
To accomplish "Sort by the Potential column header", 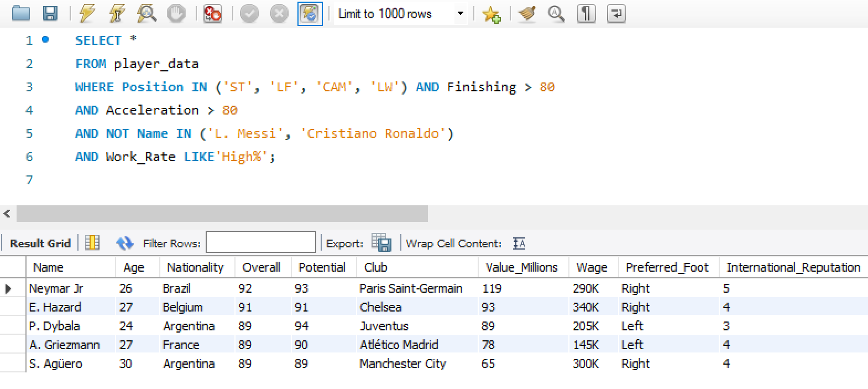I will pyautogui.click(x=324, y=267).
